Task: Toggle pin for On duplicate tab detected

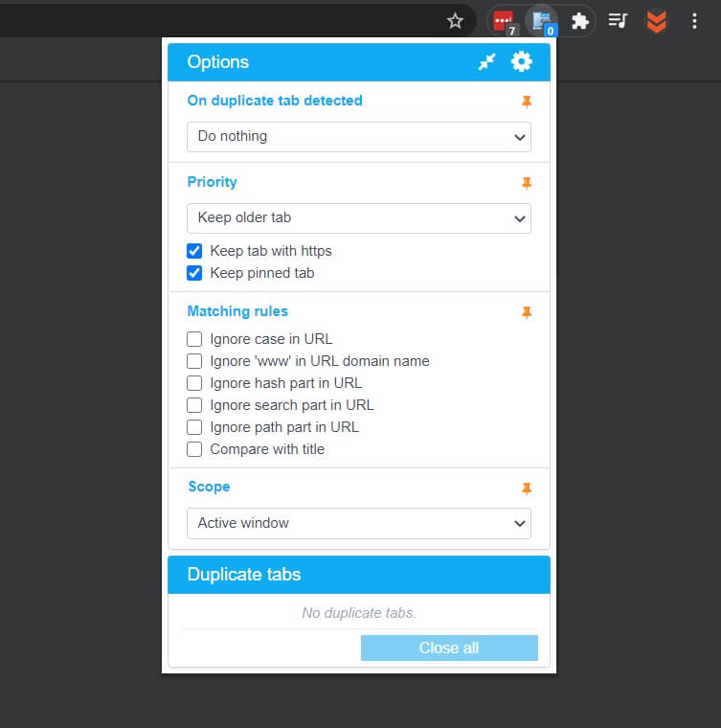Action: coord(526,102)
